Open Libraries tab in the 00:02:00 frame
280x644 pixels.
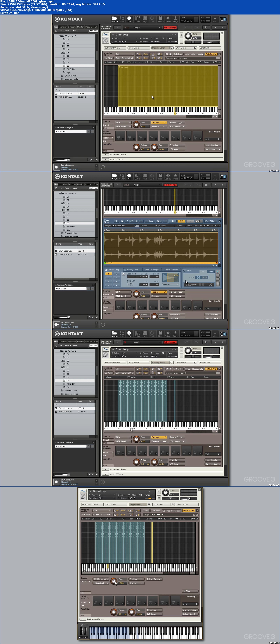[63, 27]
